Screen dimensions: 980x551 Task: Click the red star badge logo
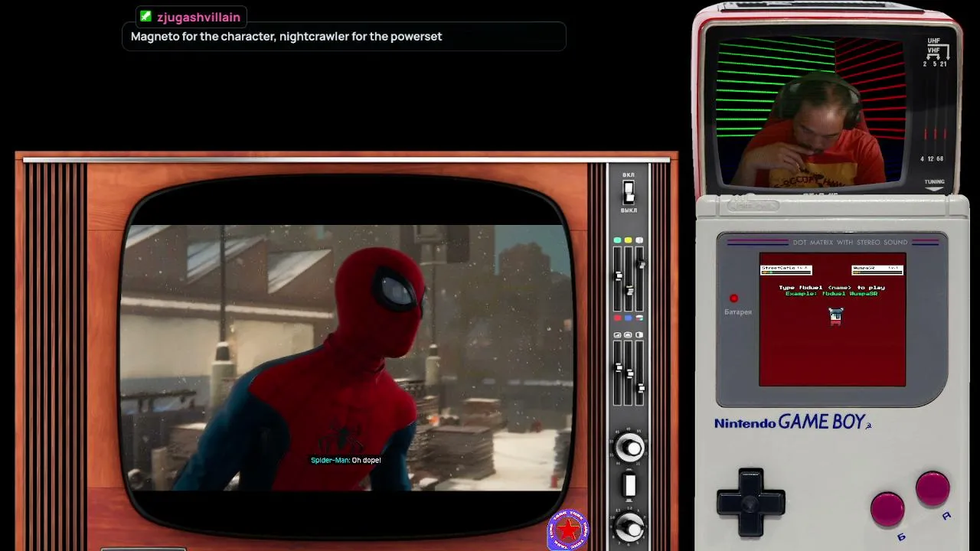[568, 530]
